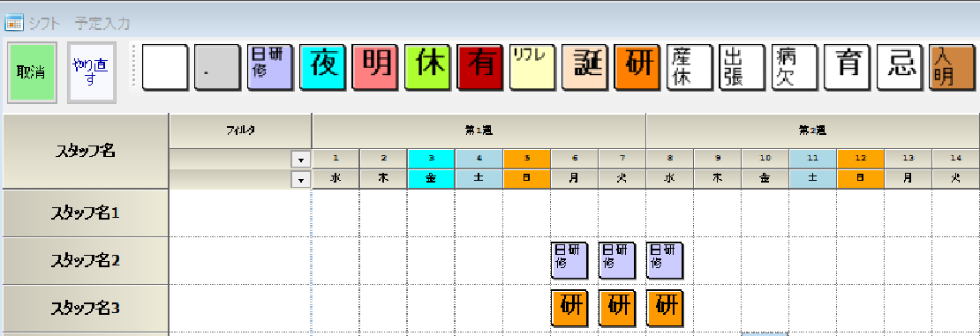
Task: Select the 日研修 tile in the toolbar
Action: click(269, 67)
